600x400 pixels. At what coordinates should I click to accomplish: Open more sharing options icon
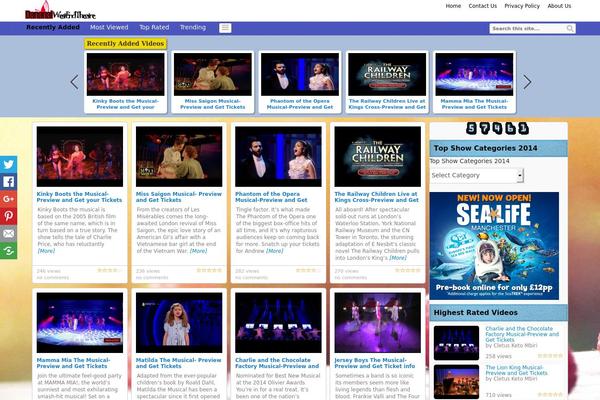pyautogui.click(x=8, y=251)
